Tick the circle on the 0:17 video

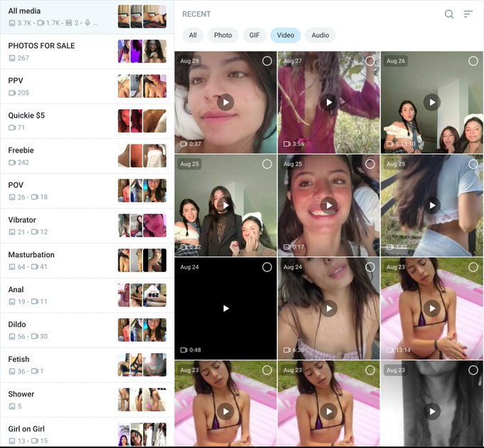point(370,164)
